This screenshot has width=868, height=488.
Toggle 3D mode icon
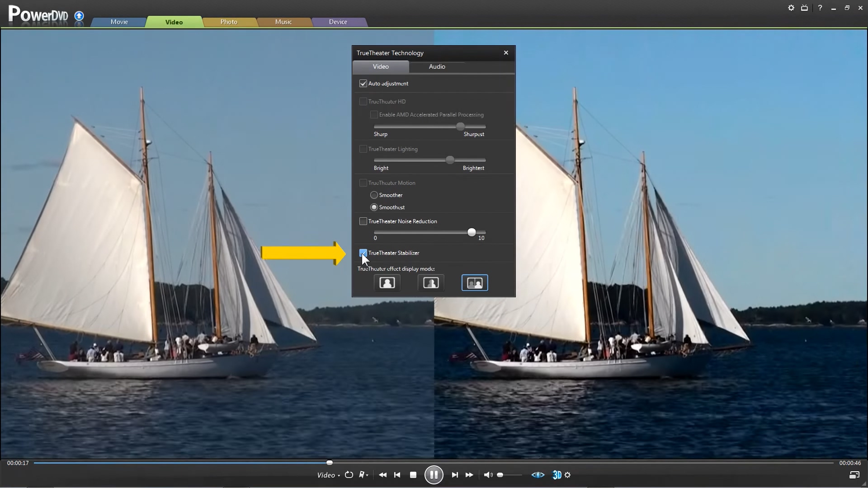557,475
